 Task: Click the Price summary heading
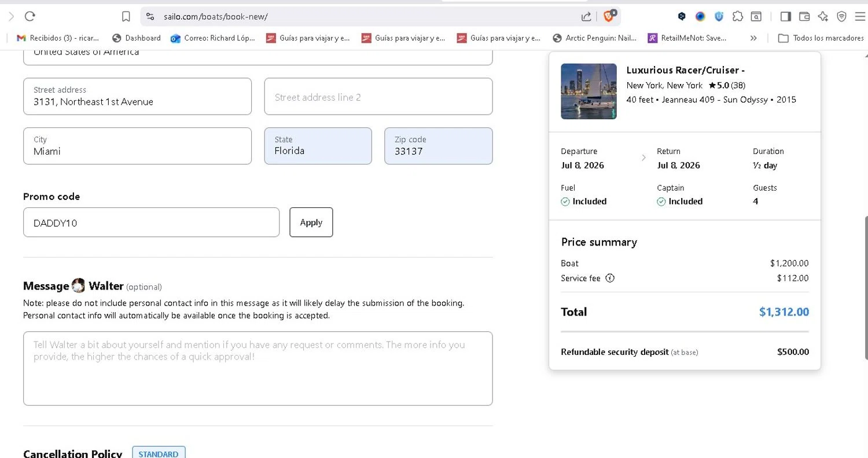point(599,242)
